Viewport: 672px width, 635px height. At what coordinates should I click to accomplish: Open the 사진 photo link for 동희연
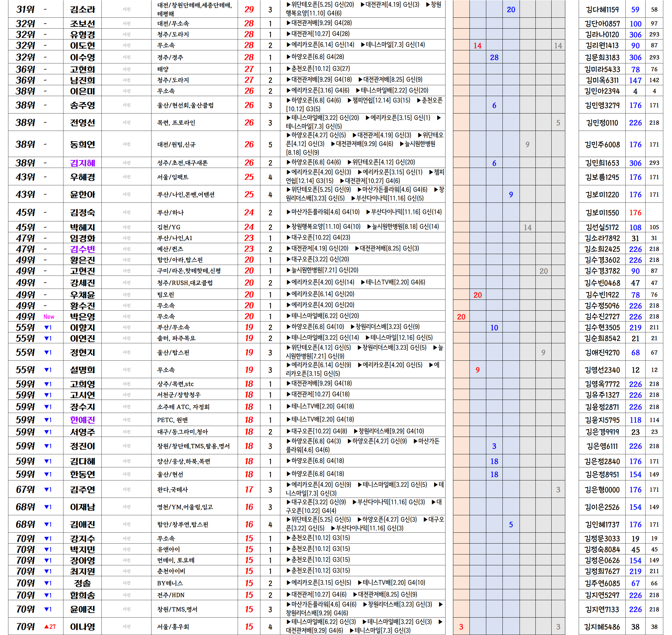(126, 144)
